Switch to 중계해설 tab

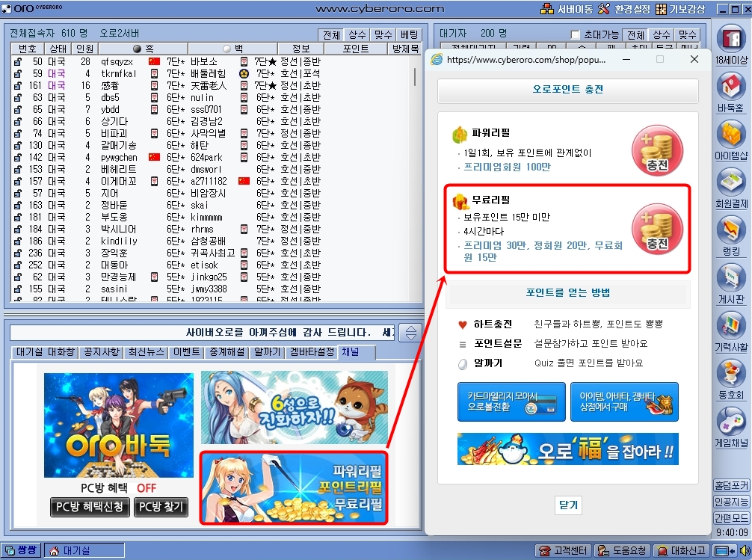click(x=226, y=351)
